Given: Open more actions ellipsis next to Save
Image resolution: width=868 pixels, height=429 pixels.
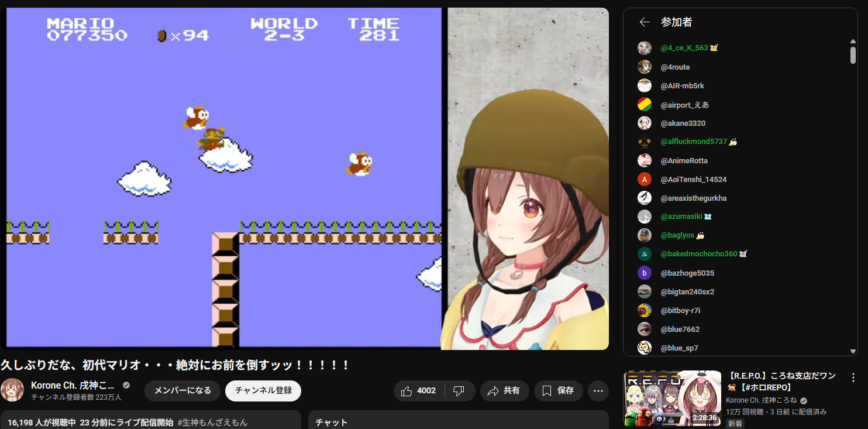Looking at the screenshot, I should coord(598,391).
